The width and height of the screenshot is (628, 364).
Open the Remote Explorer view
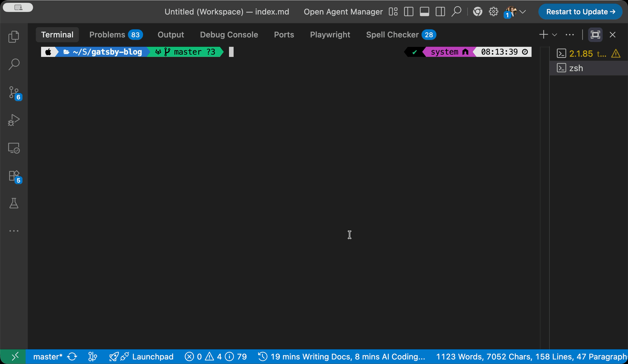tap(13, 148)
